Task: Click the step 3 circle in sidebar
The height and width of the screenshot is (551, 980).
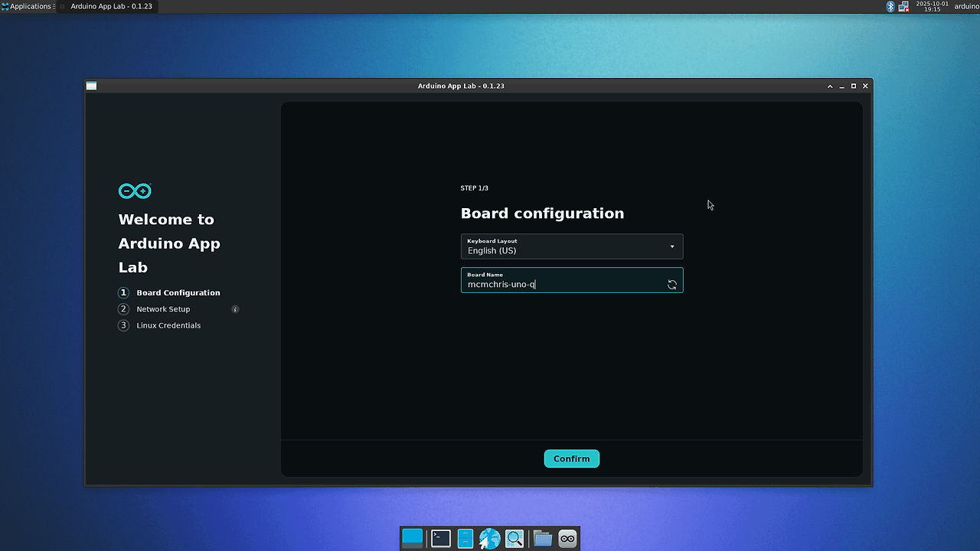Action: point(123,325)
